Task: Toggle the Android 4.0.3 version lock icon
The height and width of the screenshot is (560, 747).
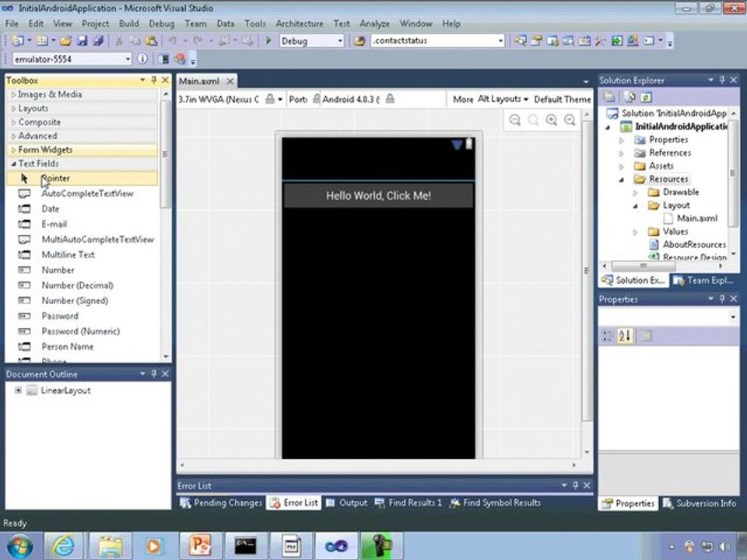Action: pos(390,99)
